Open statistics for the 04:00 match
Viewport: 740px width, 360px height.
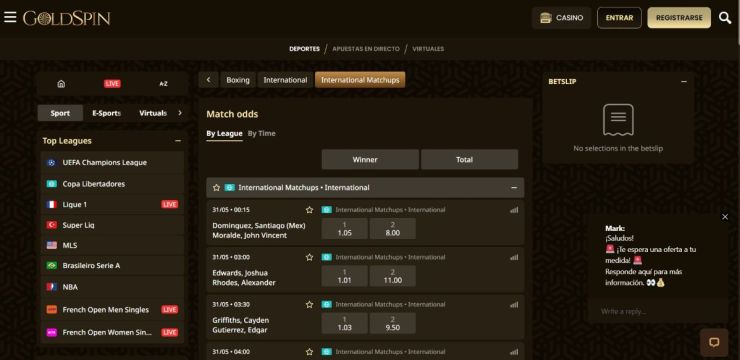pos(514,352)
